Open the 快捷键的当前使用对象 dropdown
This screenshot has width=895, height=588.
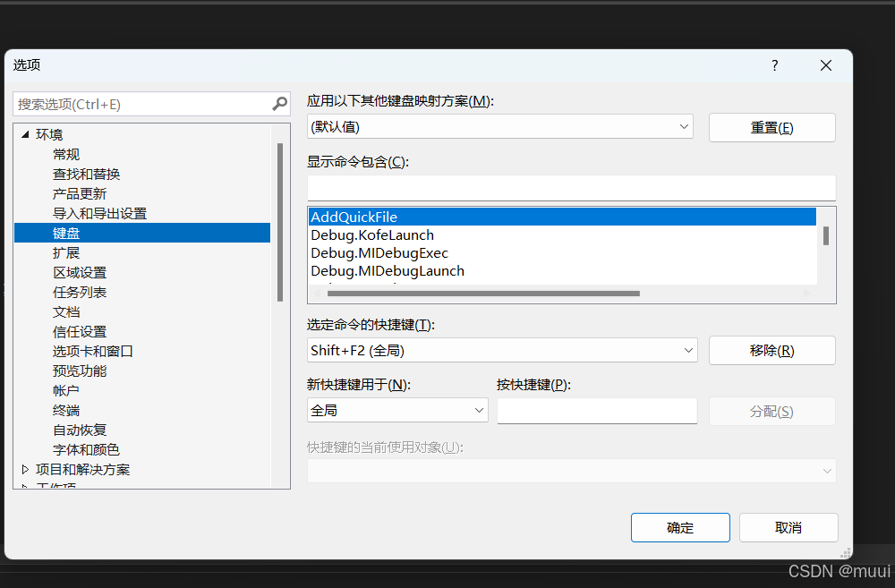(571, 471)
